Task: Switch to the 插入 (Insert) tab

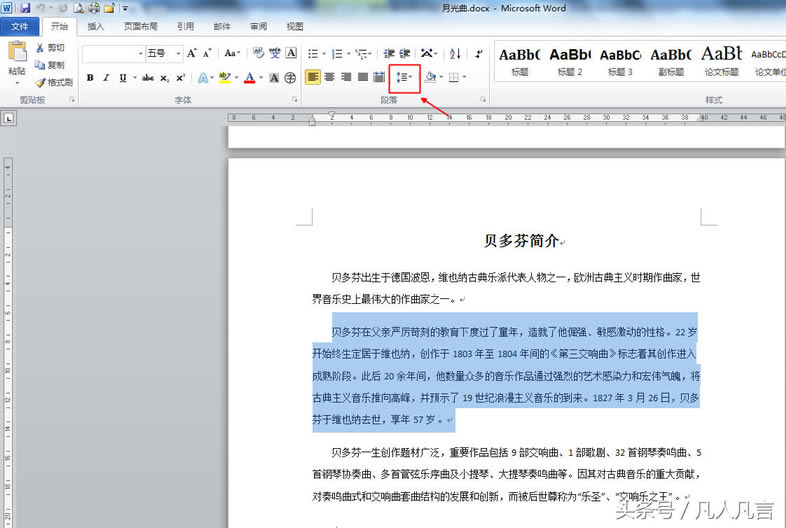Action: click(95, 27)
